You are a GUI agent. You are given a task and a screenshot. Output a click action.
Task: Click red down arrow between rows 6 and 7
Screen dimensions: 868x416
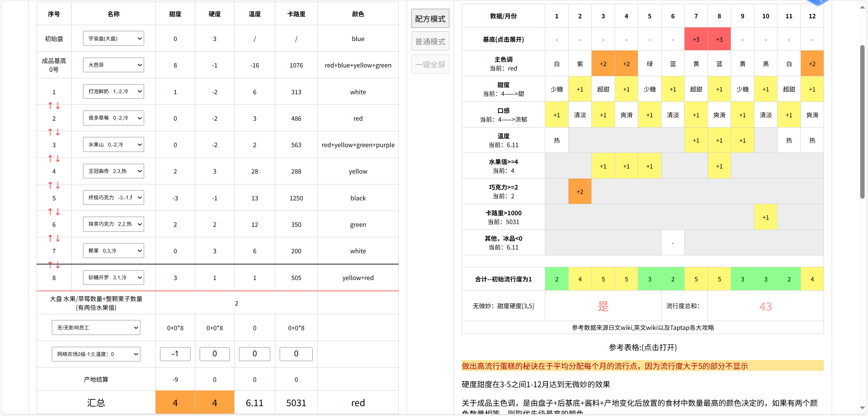58,238
